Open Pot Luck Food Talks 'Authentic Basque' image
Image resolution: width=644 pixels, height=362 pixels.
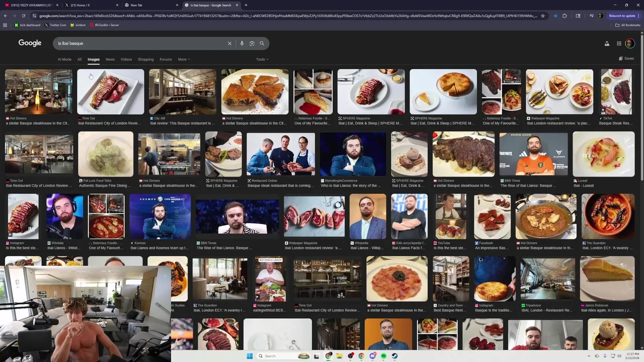pos(106,154)
